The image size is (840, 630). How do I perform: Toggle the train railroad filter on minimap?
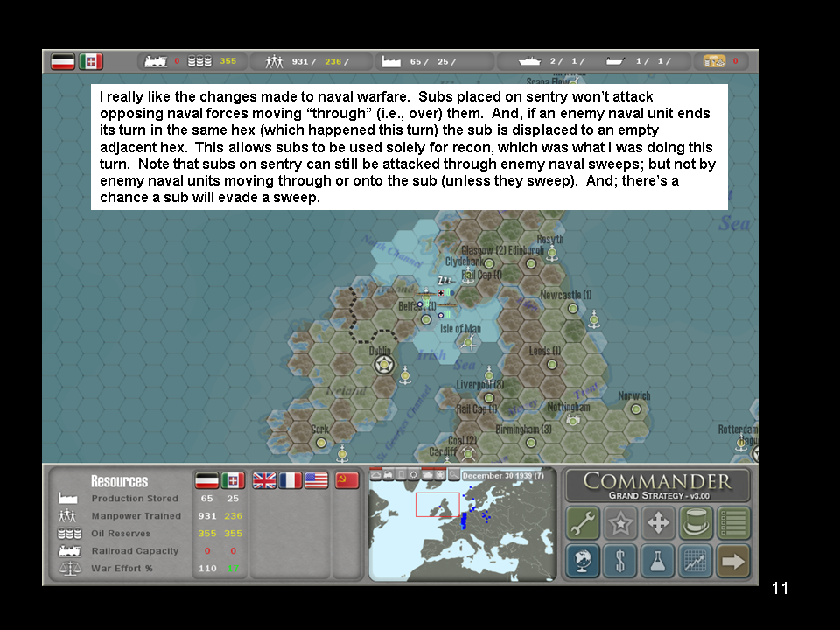(x=388, y=475)
